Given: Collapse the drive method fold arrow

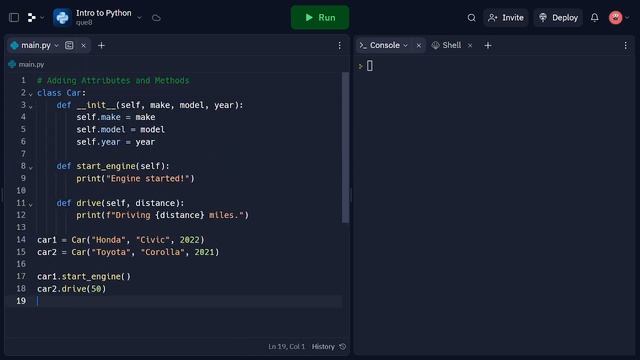Looking at the screenshot, I should [x=31, y=204].
